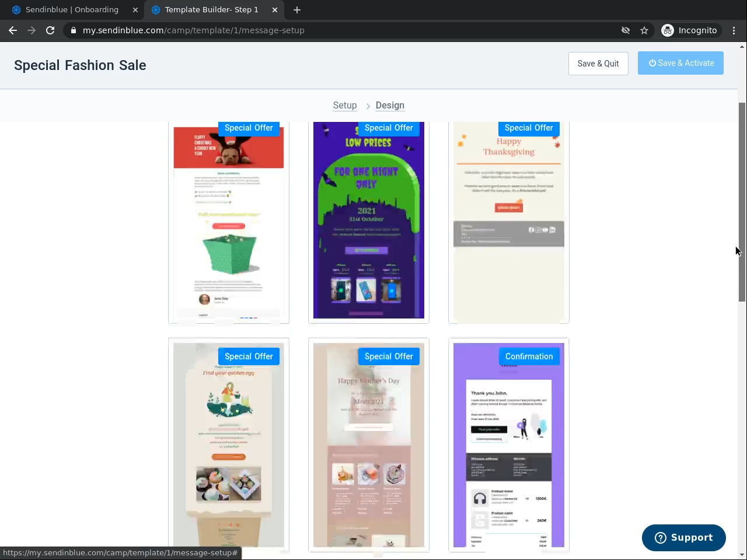Select the Happy Thanksgiving template
Viewport: 747px width, 560px height.
[509, 222]
